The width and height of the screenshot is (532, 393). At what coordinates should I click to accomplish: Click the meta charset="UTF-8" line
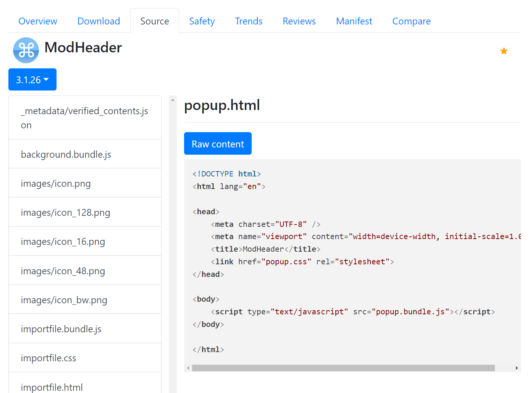point(266,224)
